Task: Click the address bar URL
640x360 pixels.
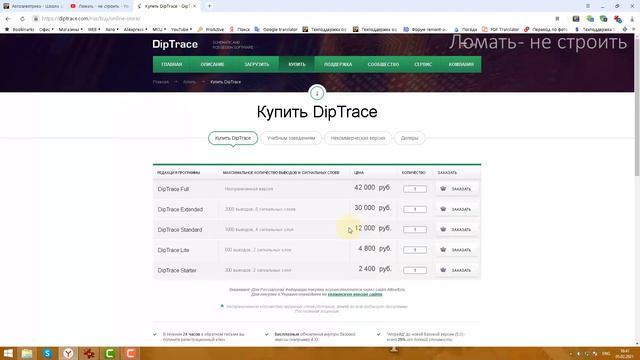Action: (91, 19)
